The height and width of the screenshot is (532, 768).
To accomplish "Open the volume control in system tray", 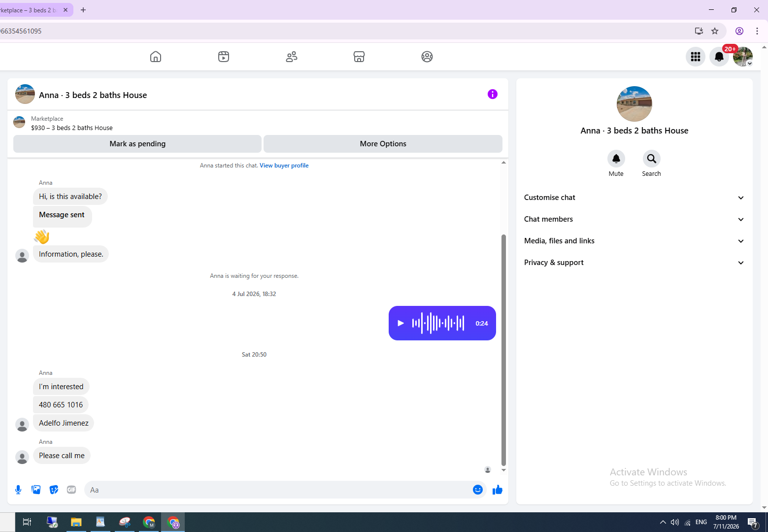I will pyautogui.click(x=675, y=522).
